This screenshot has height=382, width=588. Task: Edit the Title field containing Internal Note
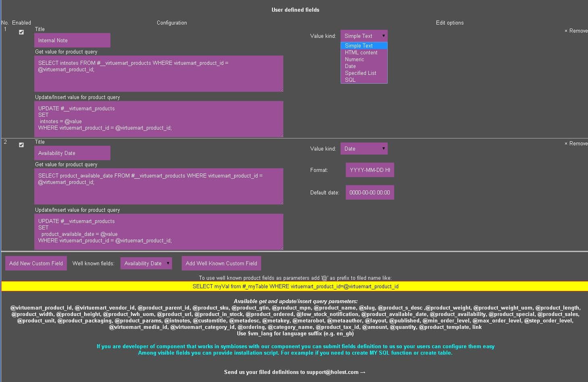pyautogui.click(x=72, y=40)
